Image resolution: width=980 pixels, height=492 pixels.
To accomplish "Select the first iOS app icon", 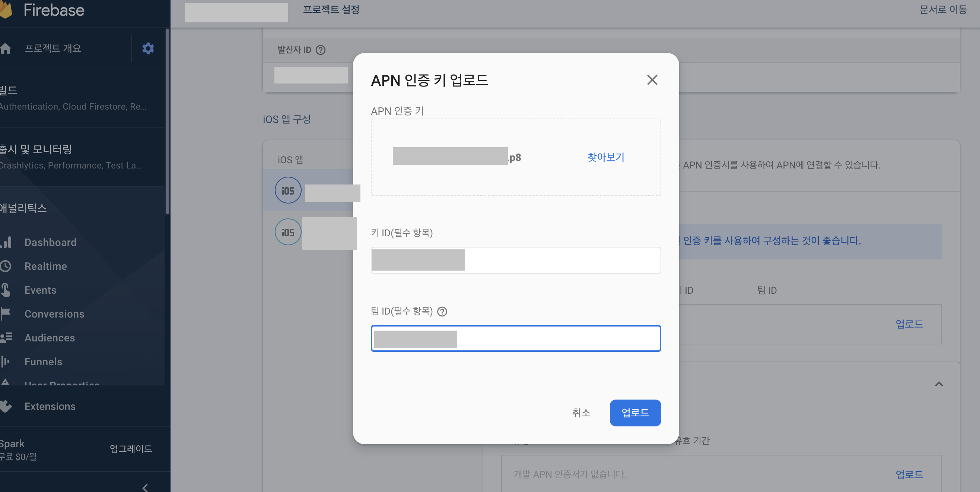I will pyautogui.click(x=288, y=190).
